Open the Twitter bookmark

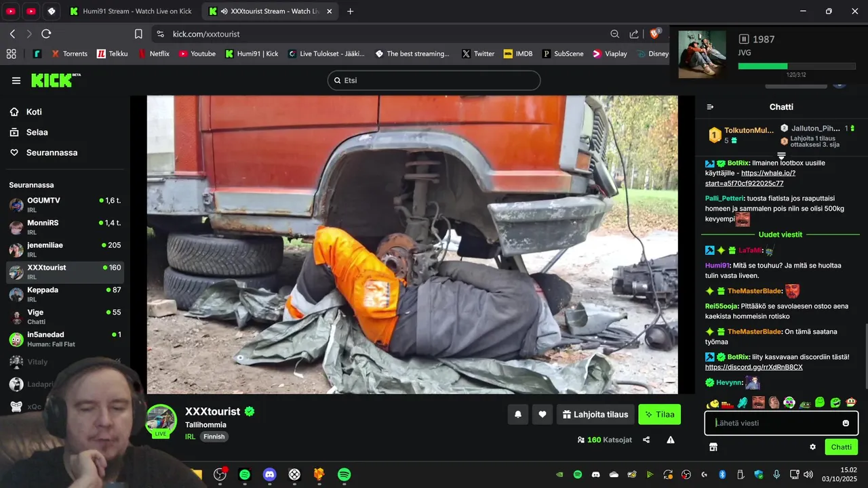click(x=478, y=54)
